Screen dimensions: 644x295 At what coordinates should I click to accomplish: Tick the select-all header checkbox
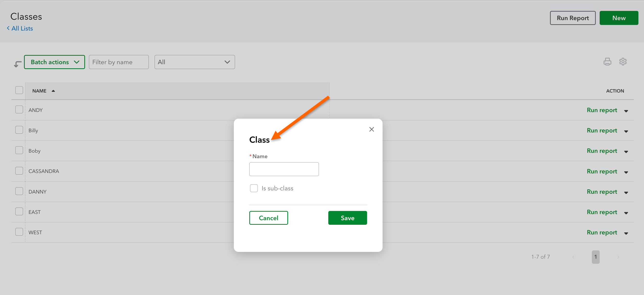(19, 90)
